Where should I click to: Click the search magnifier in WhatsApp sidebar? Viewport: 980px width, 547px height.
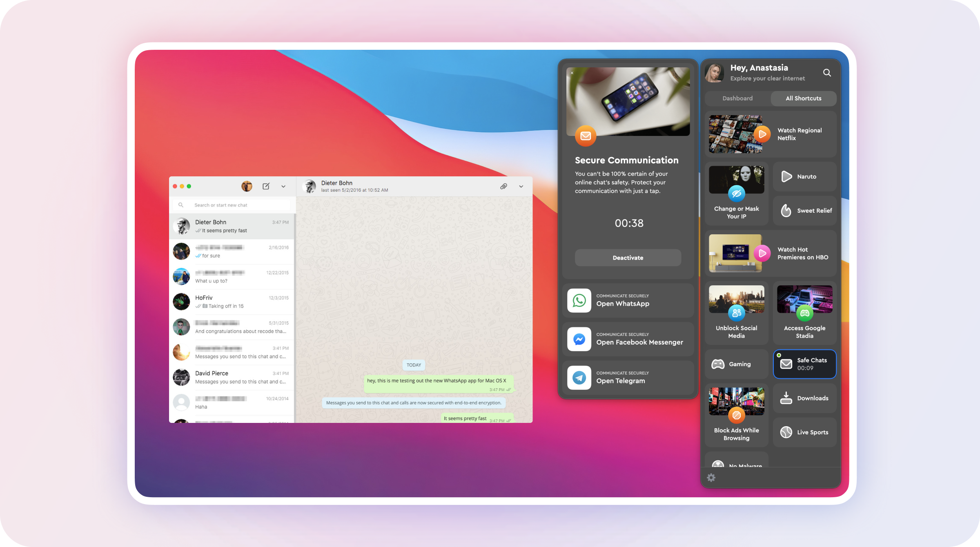(x=181, y=205)
